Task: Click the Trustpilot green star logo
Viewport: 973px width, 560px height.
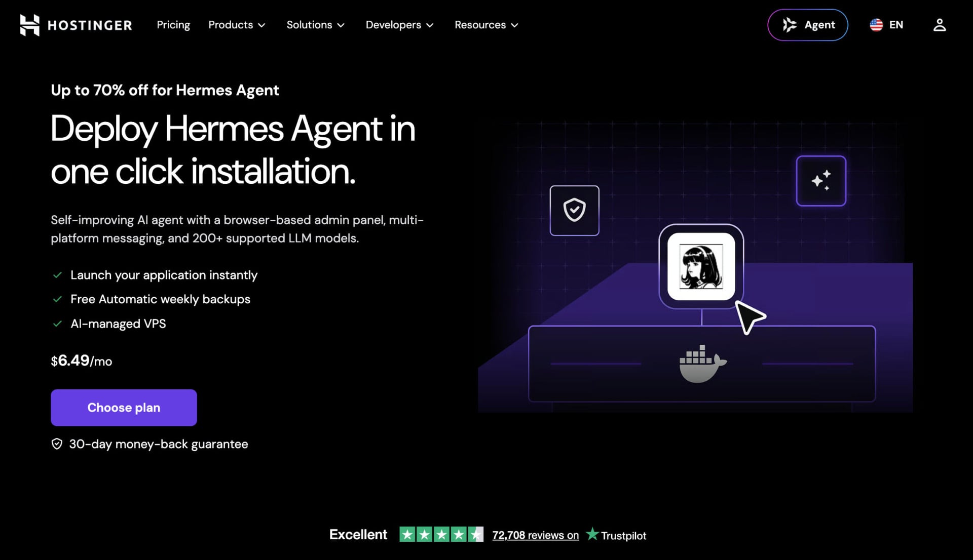Action: (x=592, y=534)
